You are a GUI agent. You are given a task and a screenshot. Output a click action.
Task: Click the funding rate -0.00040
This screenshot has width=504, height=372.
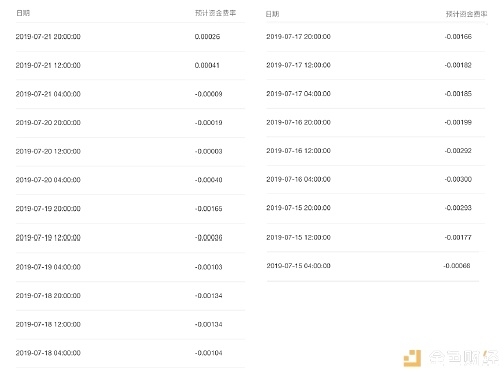(209, 180)
